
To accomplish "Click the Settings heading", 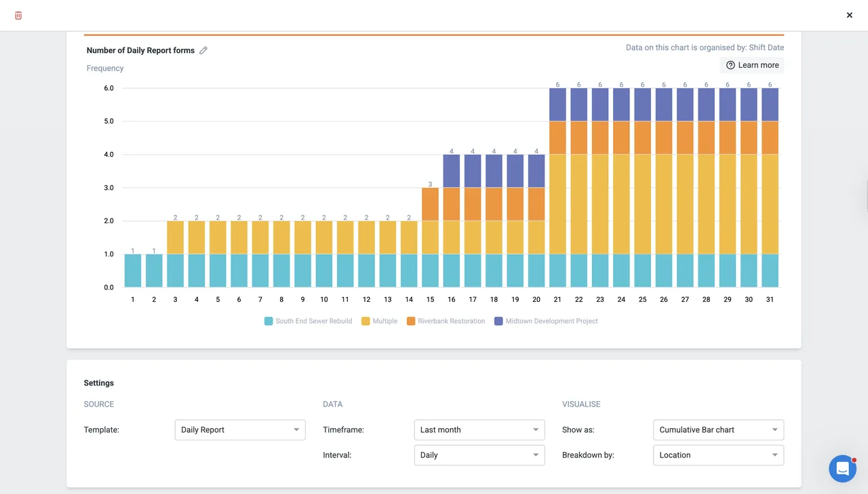I will pyautogui.click(x=99, y=383).
